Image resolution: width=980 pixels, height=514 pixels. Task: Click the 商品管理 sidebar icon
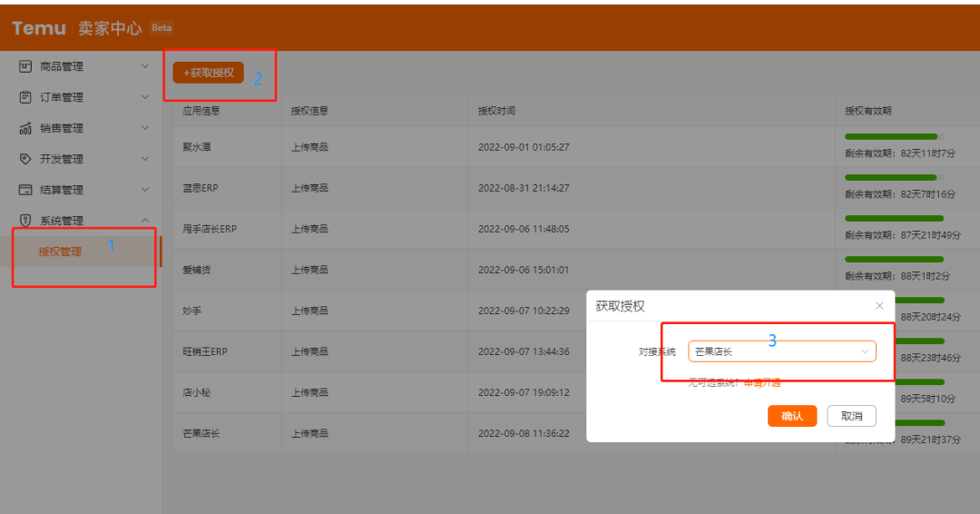coord(25,66)
